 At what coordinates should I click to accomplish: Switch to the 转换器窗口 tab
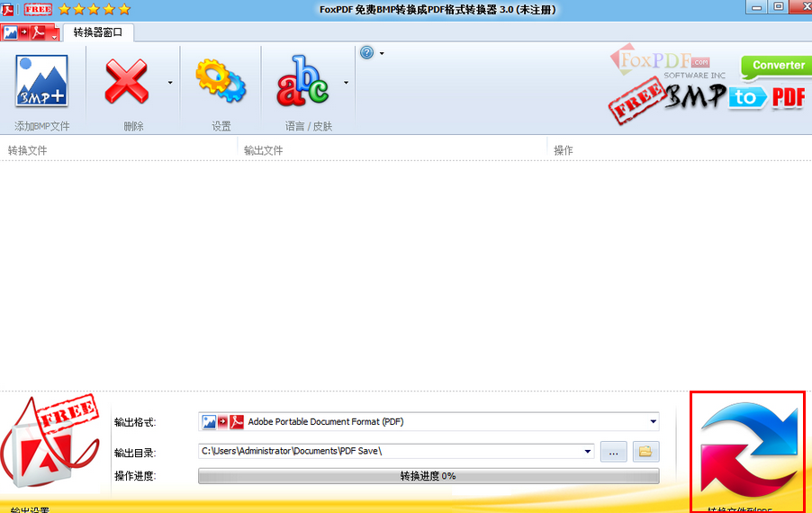tap(98, 32)
